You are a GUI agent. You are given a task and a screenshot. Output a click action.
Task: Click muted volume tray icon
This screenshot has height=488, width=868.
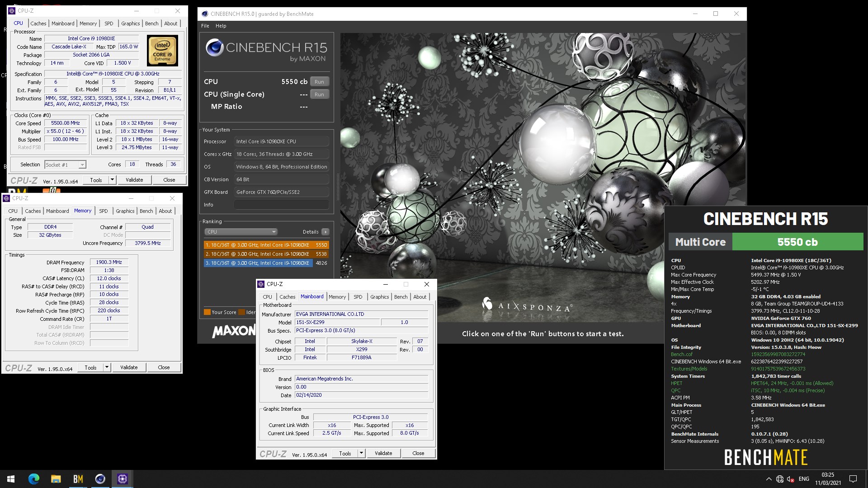pyautogui.click(x=791, y=479)
